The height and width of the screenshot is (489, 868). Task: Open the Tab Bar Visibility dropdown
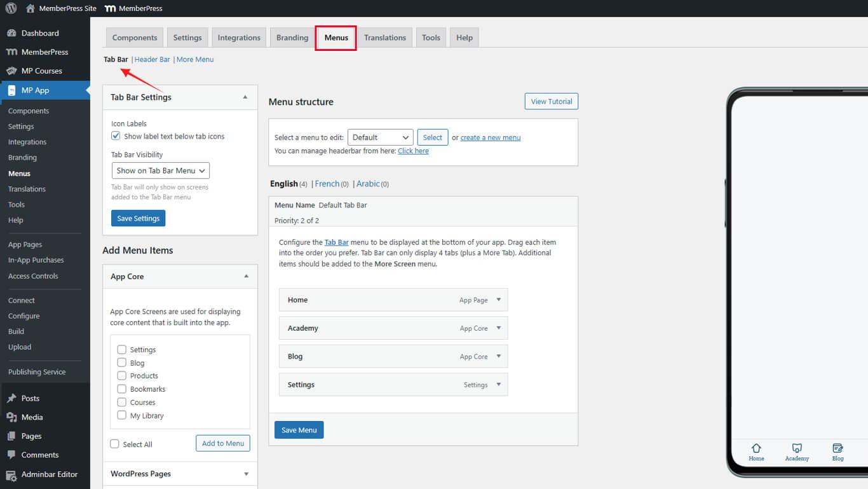(160, 170)
